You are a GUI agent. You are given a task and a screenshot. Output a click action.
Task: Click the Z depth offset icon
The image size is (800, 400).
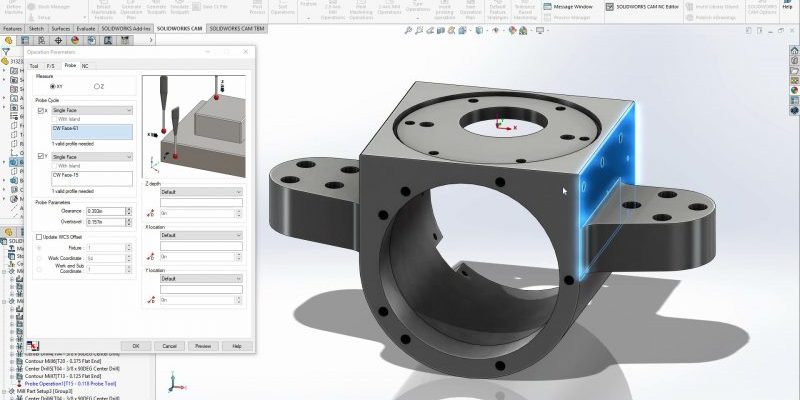150,213
